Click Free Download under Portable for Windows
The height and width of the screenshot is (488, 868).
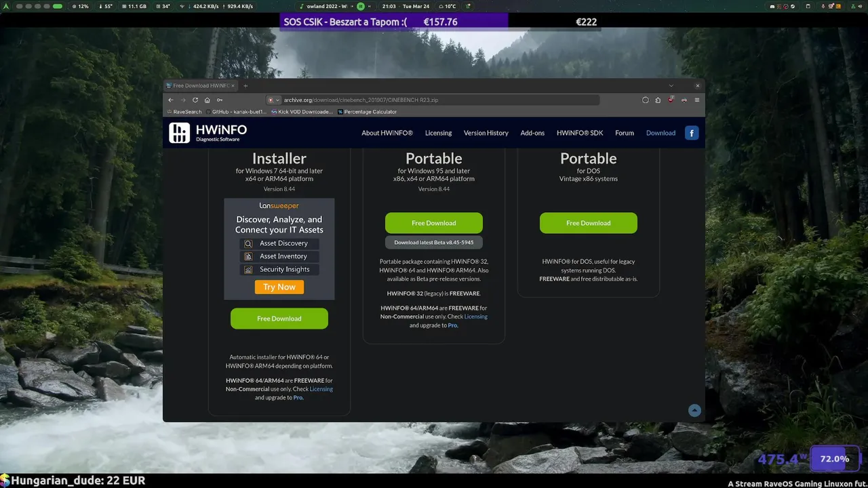point(434,223)
